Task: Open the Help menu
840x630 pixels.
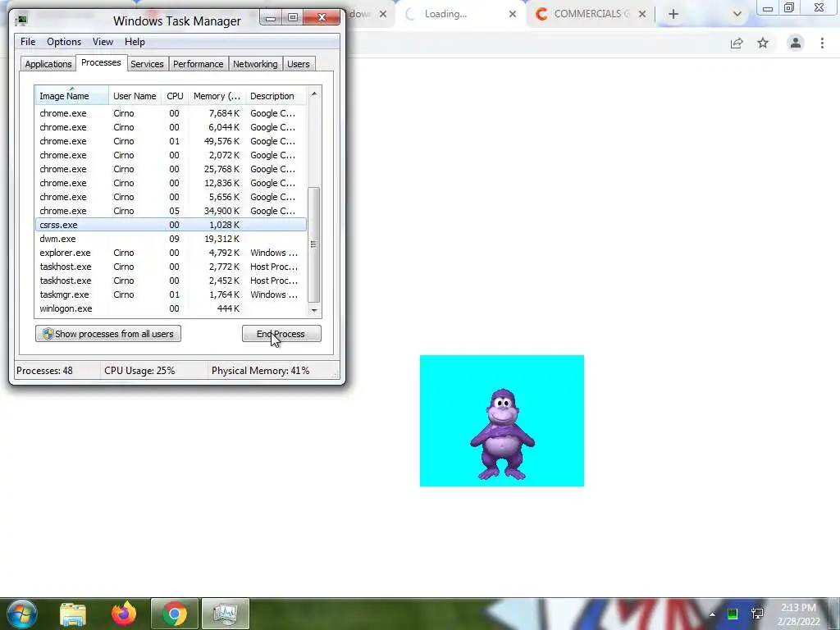Action: coord(135,42)
